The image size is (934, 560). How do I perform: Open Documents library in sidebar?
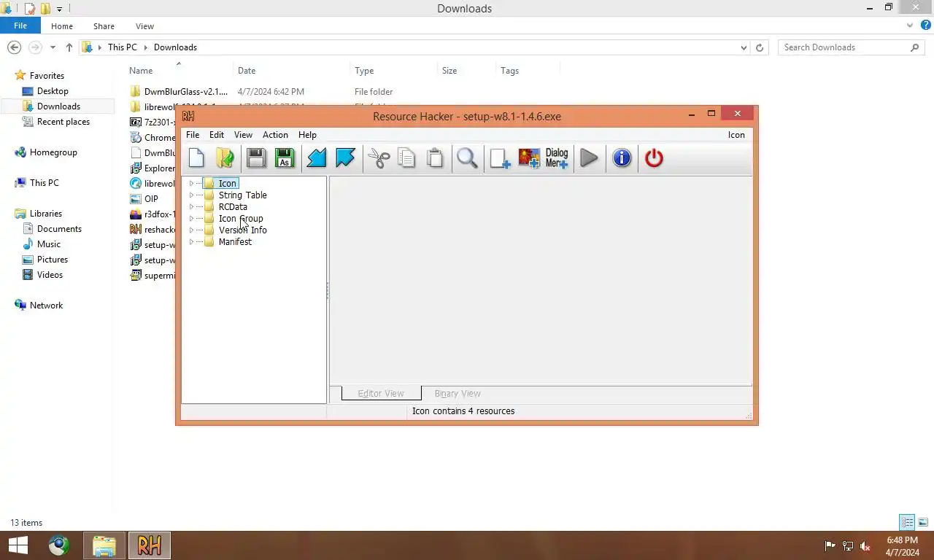pos(59,229)
